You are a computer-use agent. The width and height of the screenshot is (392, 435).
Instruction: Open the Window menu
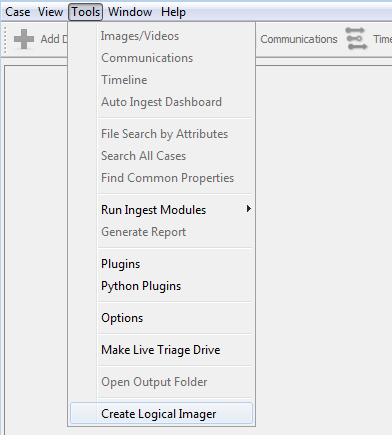[130, 12]
